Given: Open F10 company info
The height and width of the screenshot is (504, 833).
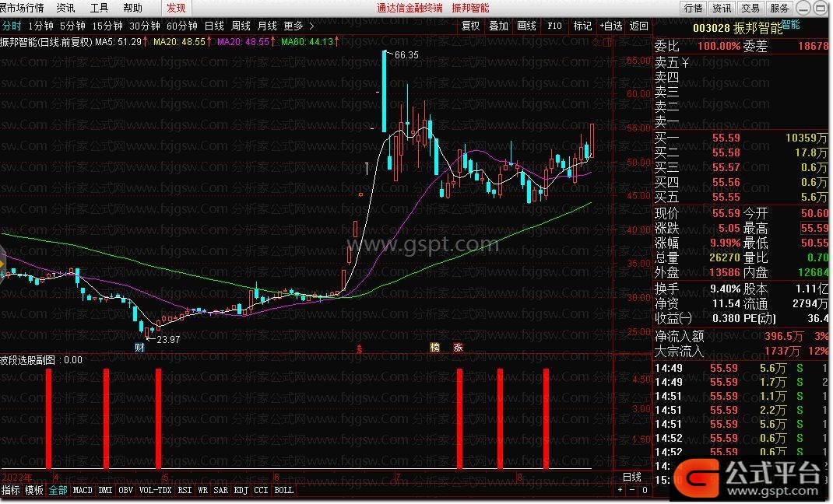Looking at the screenshot, I should 554,26.
